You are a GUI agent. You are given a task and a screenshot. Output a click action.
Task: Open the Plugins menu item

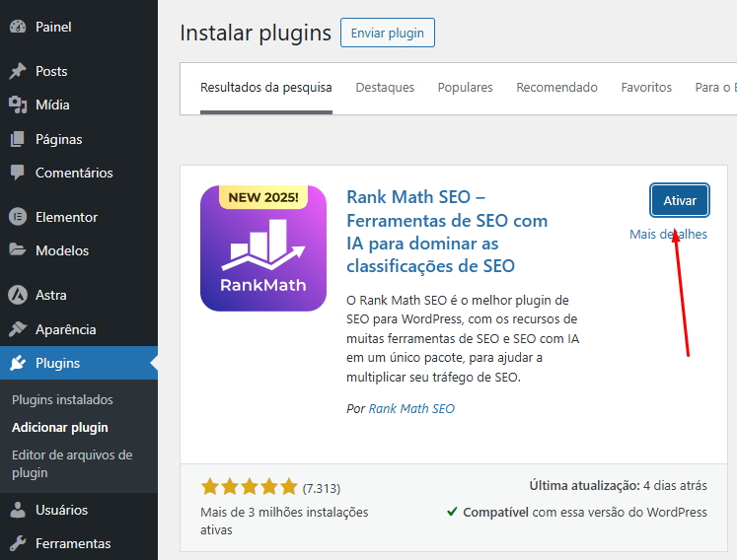57,363
